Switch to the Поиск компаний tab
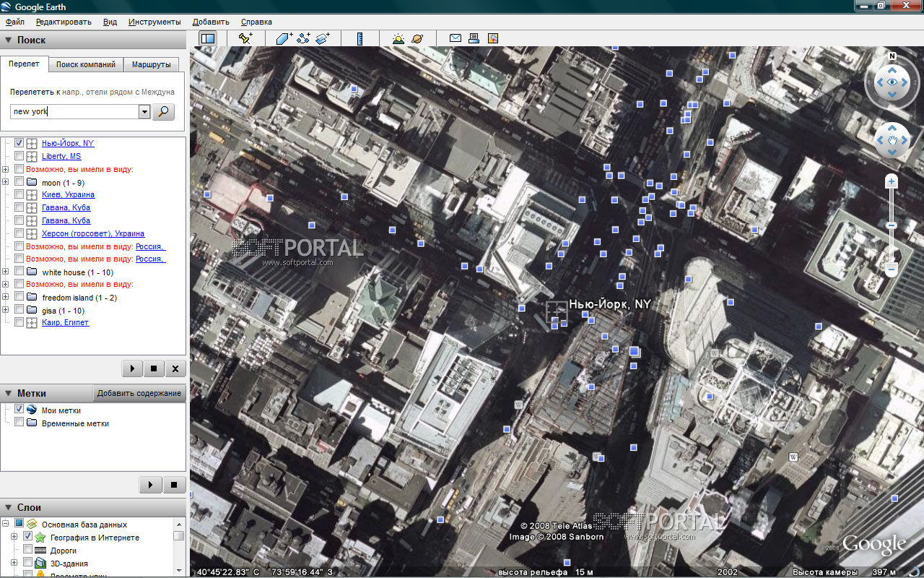The width and height of the screenshot is (924, 578). pos(86,64)
